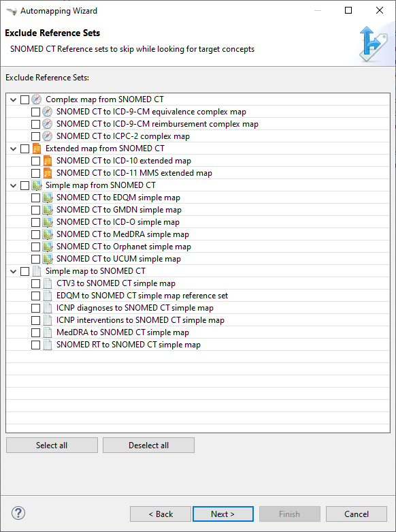Check the EDQM simple map checkbox
The height and width of the screenshot is (532, 396).
click(35, 198)
